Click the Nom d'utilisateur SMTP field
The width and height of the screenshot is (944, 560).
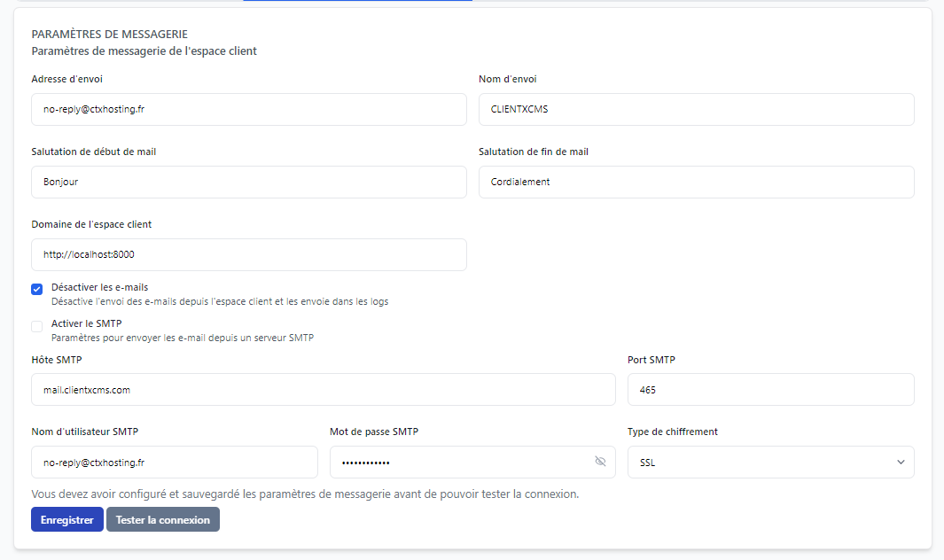pyautogui.click(x=174, y=463)
